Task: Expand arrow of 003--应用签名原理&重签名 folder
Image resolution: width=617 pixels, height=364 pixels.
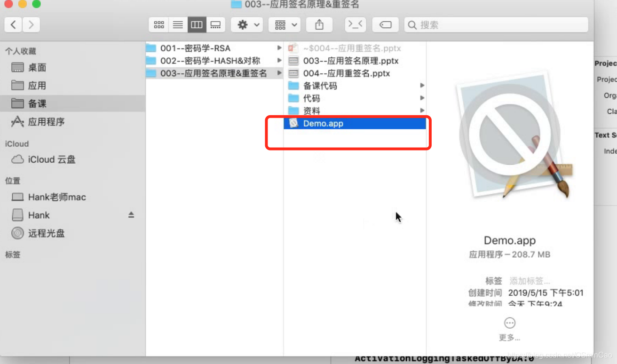Action: (x=279, y=73)
